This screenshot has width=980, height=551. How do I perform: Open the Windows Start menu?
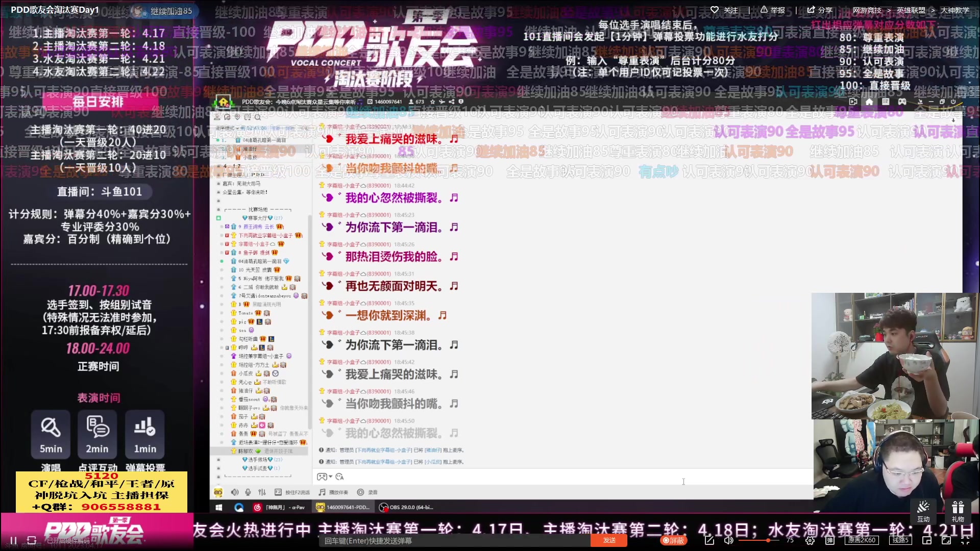(x=219, y=507)
